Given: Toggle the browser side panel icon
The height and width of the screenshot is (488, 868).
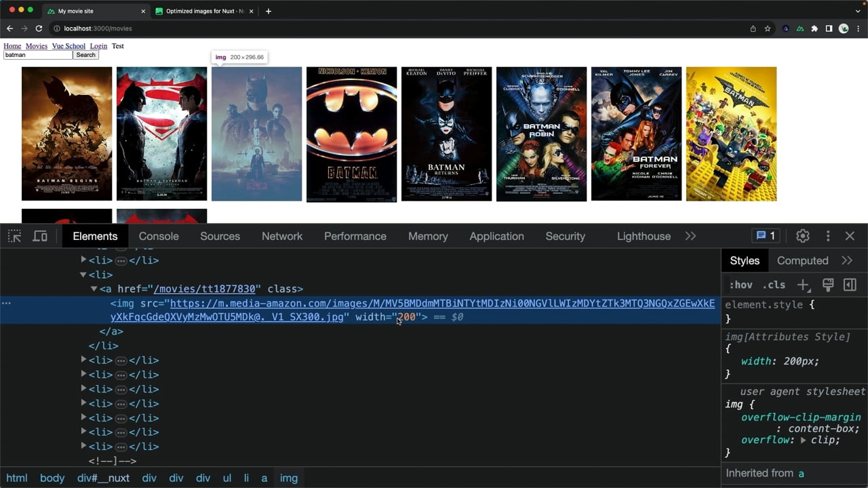Looking at the screenshot, I should [x=829, y=28].
